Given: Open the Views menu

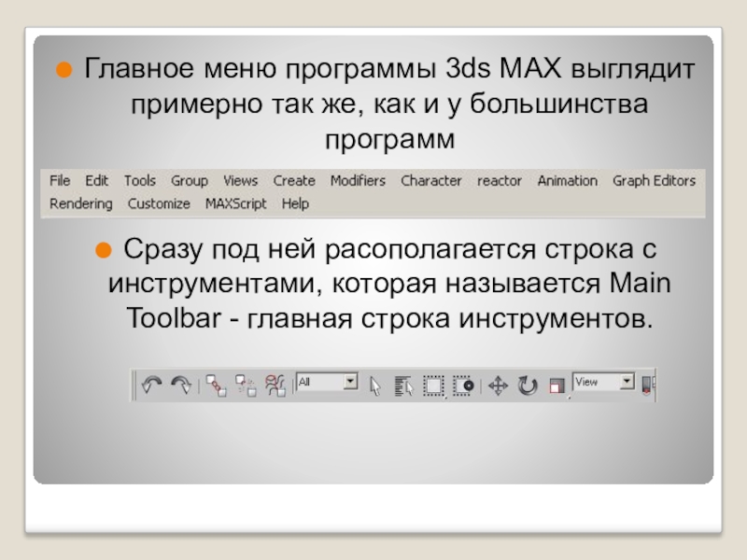Looking at the screenshot, I should pyautogui.click(x=240, y=181).
